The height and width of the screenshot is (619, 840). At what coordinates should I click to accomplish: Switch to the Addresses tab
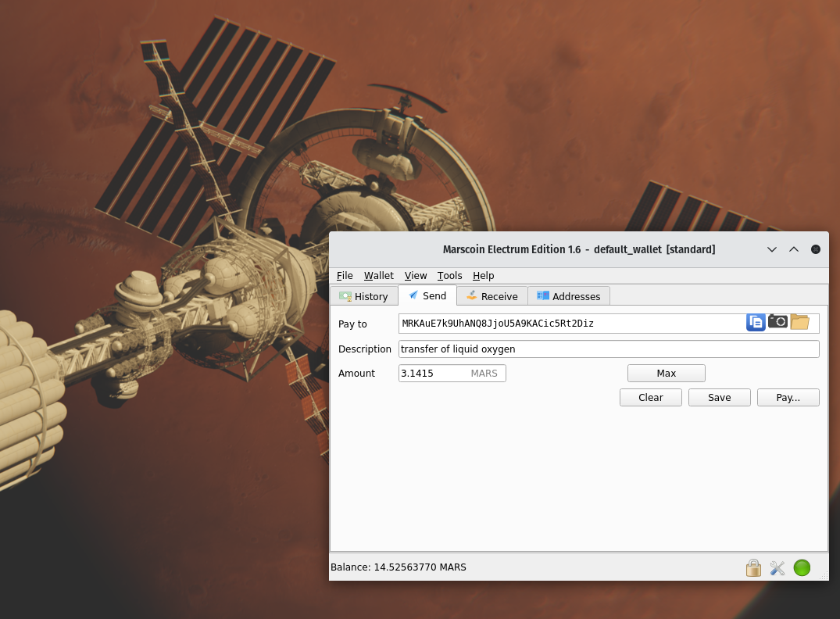[x=568, y=296]
